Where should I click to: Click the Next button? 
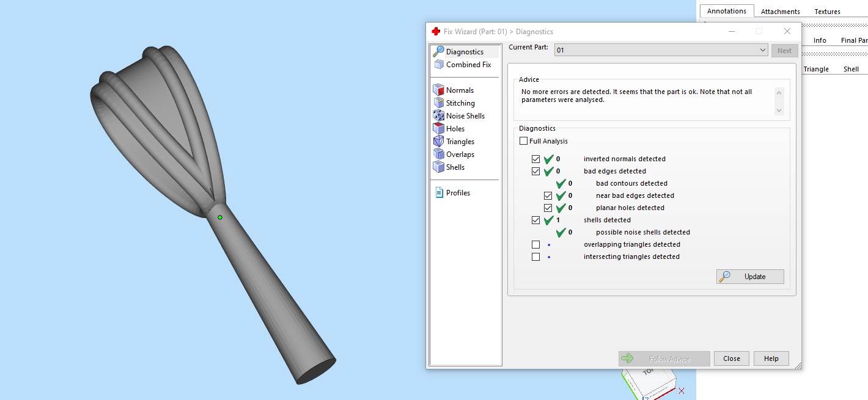[x=784, y=51]
